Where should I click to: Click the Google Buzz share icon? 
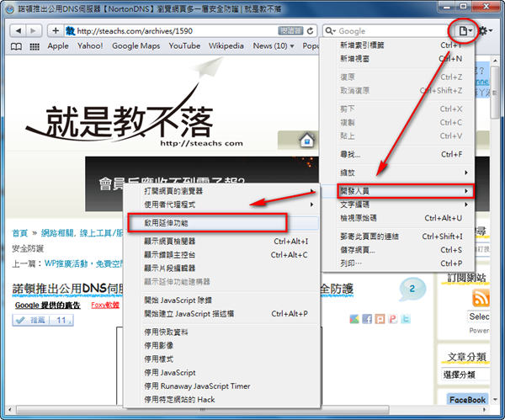[x=354, y=319]
